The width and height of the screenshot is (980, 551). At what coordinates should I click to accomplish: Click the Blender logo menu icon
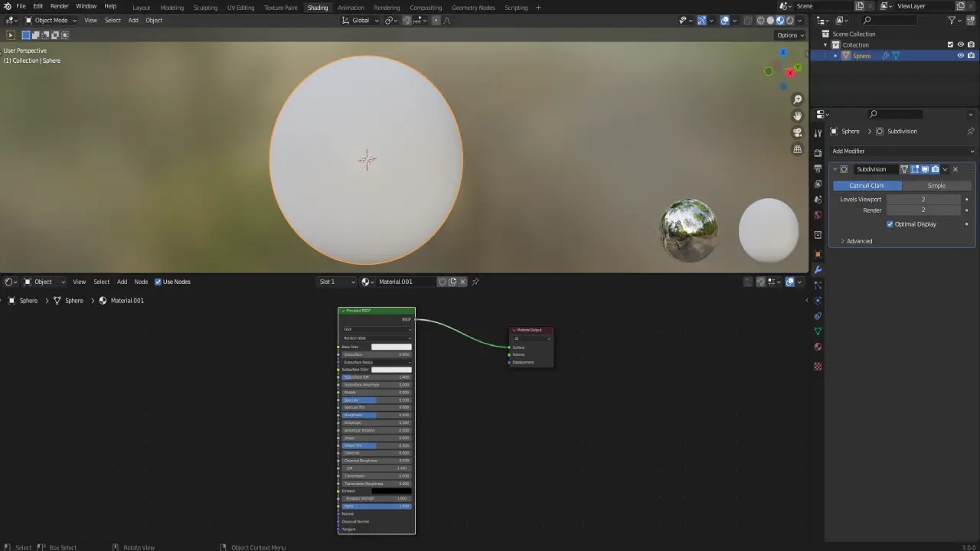click(8, 6)
